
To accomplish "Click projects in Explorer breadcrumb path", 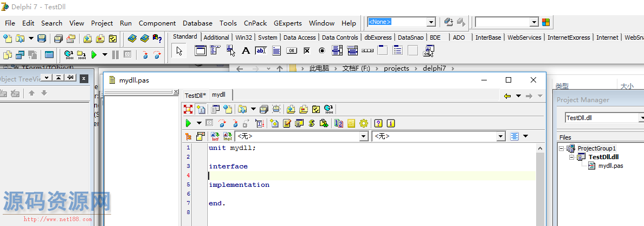I will [x=396, y=68].
